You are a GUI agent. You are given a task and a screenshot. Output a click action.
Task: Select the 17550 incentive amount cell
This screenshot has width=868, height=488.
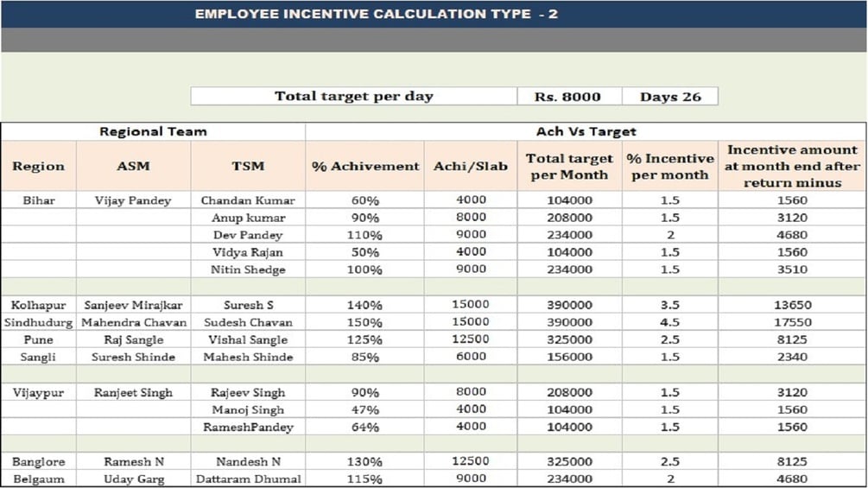click(792, 322)
